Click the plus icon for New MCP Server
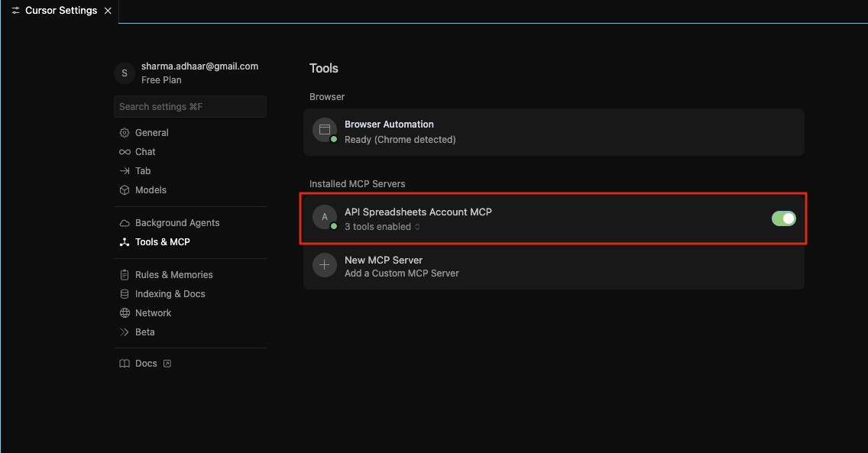 click(x=324, y=264)
